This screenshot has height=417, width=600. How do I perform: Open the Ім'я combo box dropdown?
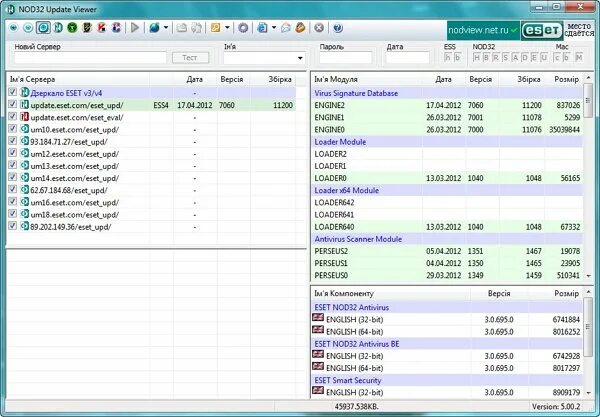pos(300,58)
